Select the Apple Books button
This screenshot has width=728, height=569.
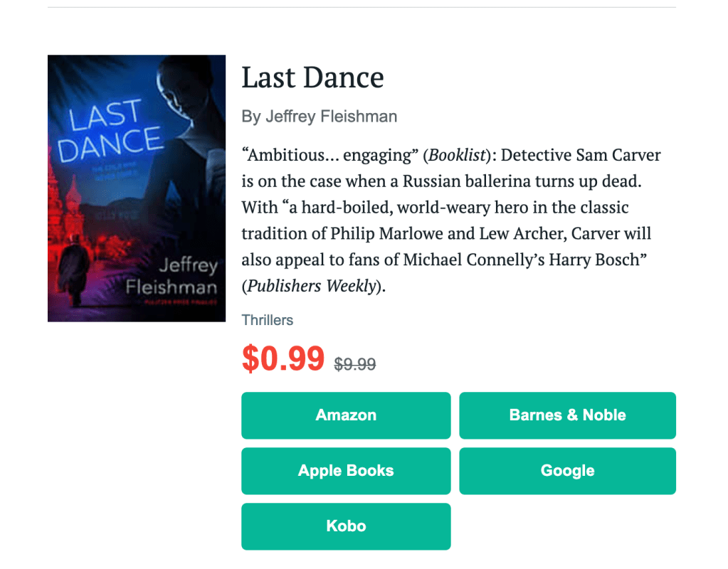click(x=346, y=471)
